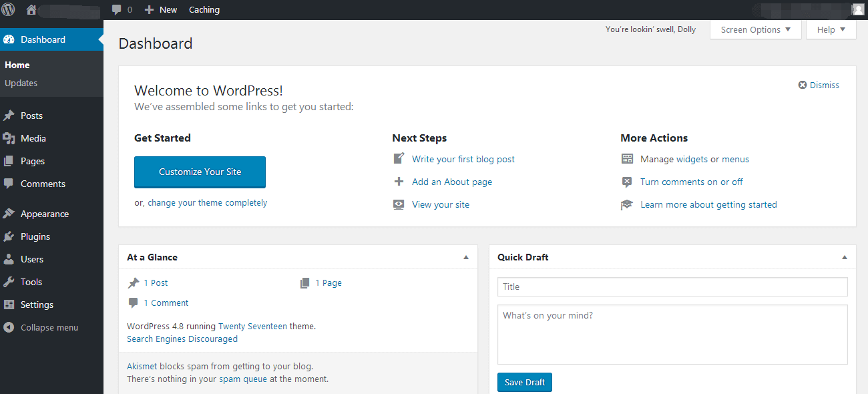Open your site via the home icon
The width and height of the screenshot is (868, 394).
pyautogui.click(x=31, y=9)
